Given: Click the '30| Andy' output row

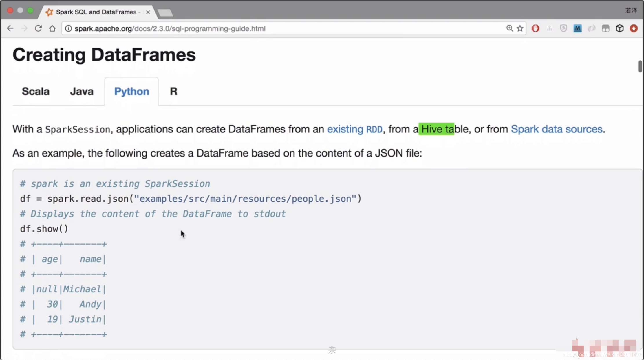Looking at the screenshot, I should (x=63, y=304).
